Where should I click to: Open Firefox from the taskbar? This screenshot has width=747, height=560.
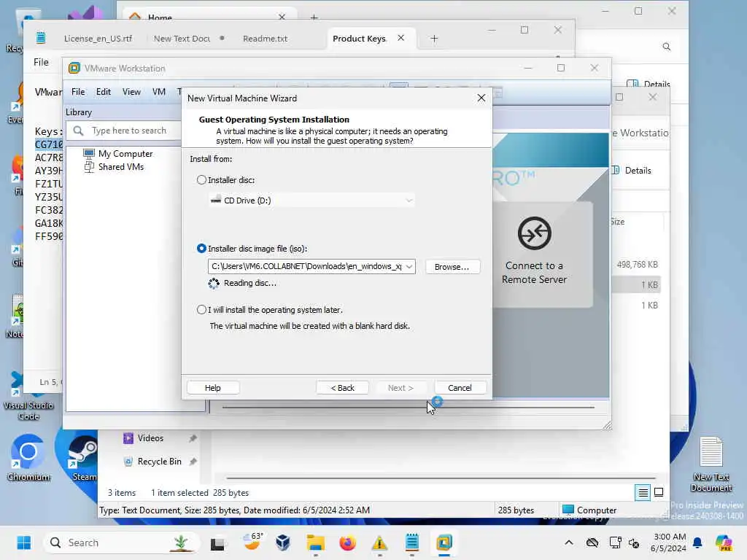[x=347, y=542]
